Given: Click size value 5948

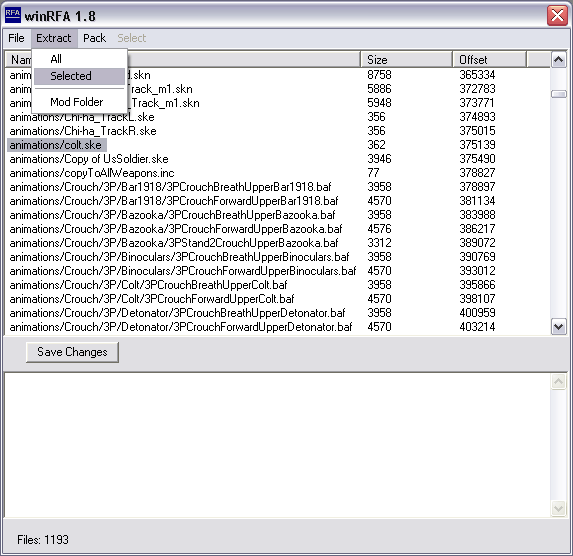Looking at the screenshot, I should [x=379, y=103].
